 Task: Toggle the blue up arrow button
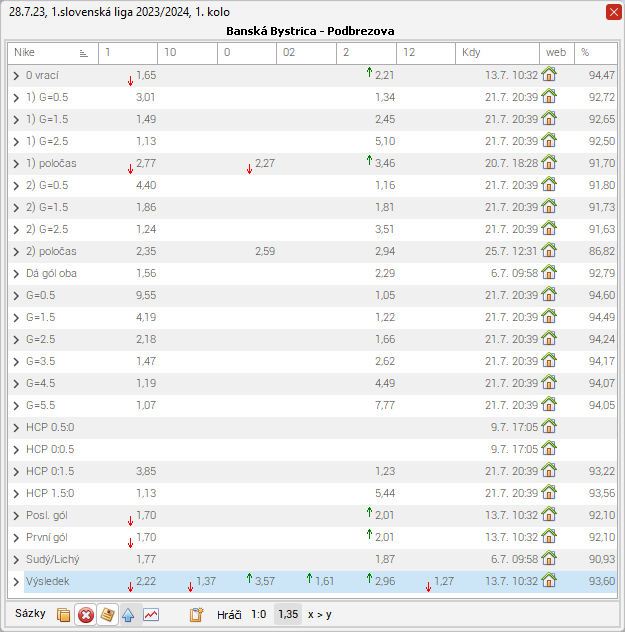coord(129,615)
